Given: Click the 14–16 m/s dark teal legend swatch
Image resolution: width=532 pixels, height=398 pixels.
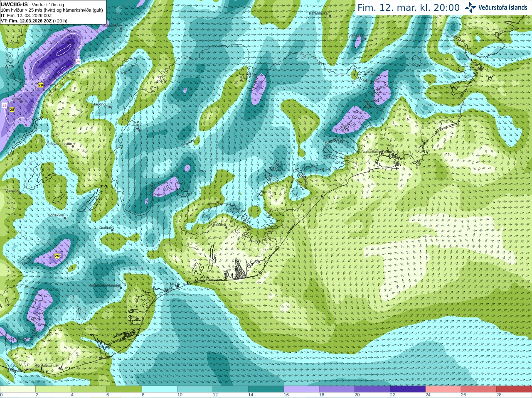Looking at the screenshot, I should [266, 389].
